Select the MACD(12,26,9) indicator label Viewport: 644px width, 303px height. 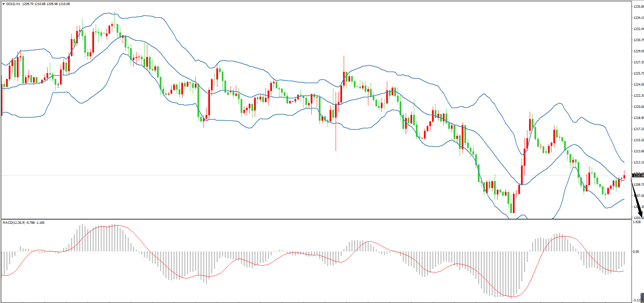point(13,222)
